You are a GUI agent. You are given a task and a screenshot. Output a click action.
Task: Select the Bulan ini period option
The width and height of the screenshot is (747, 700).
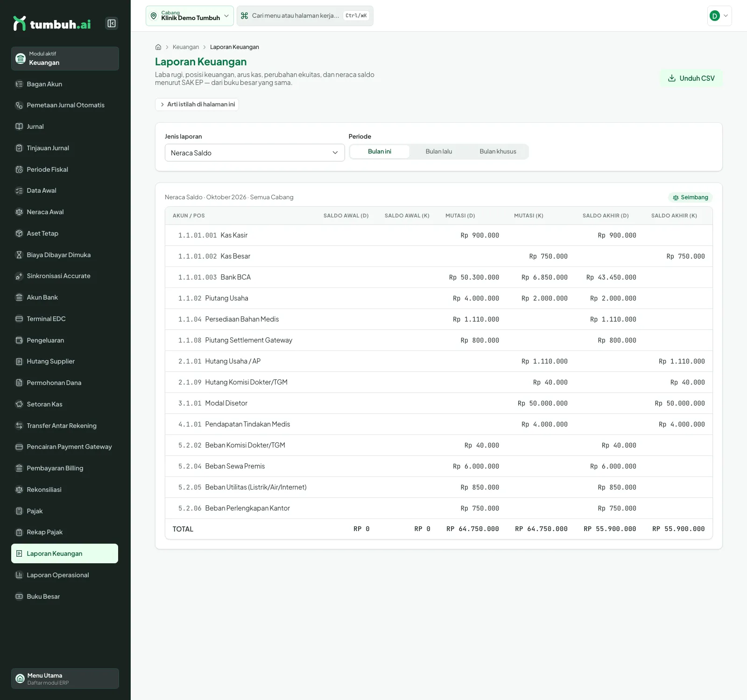click(x=380, y=152)
